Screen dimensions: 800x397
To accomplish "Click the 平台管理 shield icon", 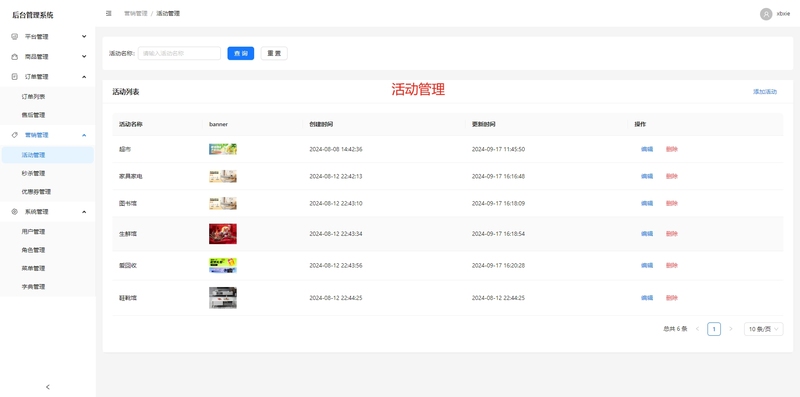I will 14,37.
